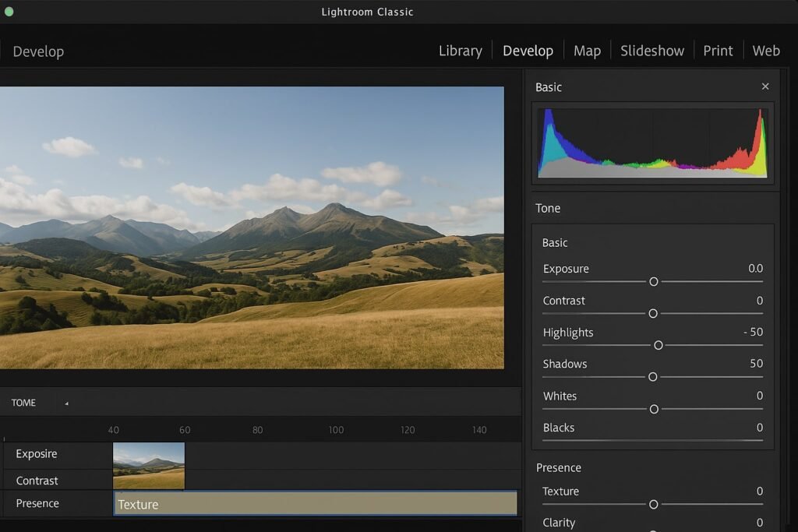Click the Tone section header

(548, 208)
